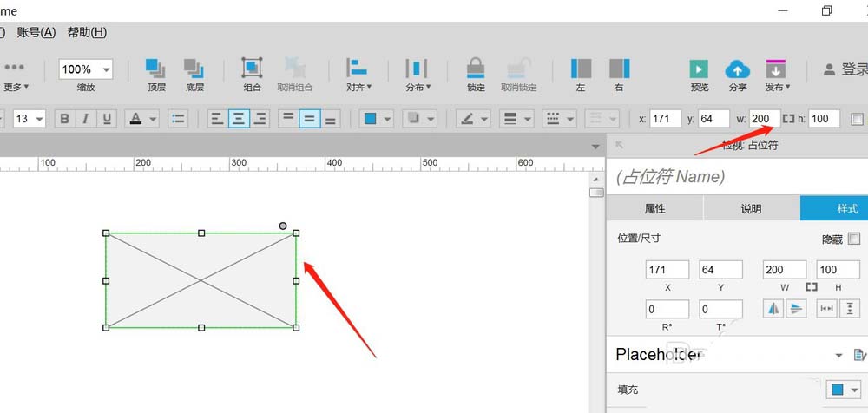Switch to the 说明 notes tab
Image resolution: width=868 pixels, height=413 pixels.
point(751,208)
